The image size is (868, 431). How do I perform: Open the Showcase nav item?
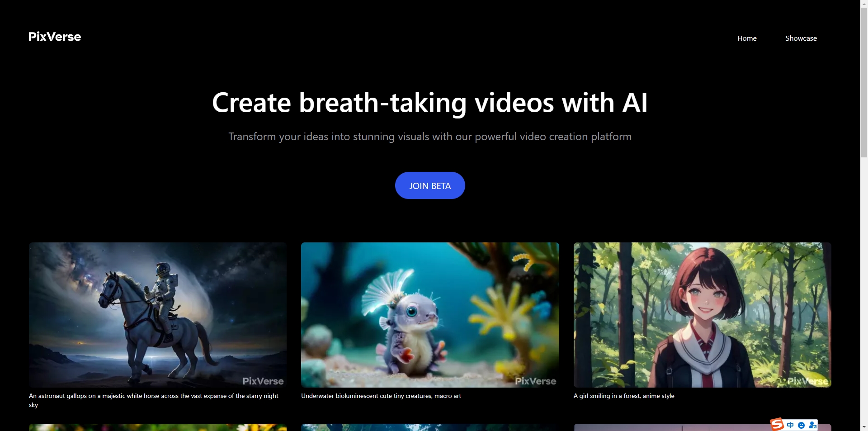coord(801,38)
